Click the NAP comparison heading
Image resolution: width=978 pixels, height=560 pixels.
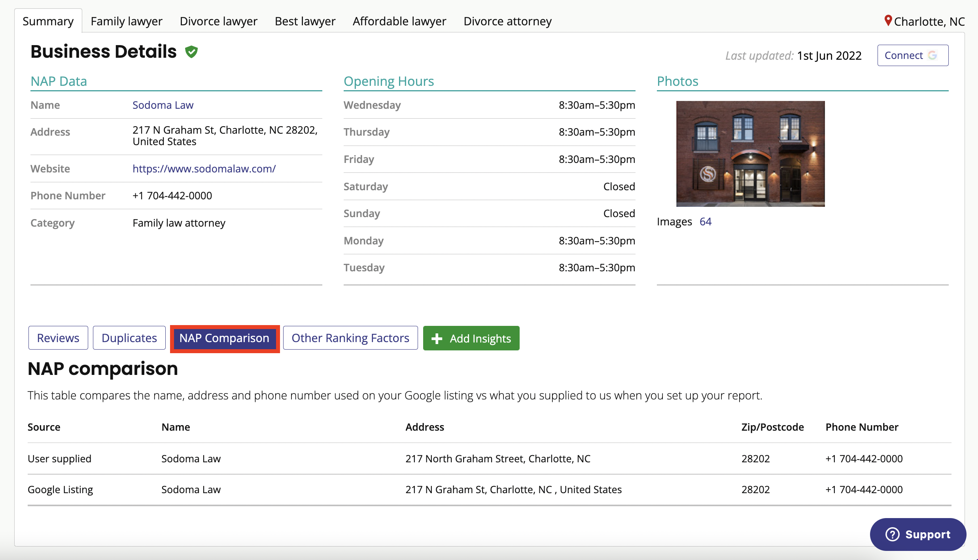tap(103, 369)
